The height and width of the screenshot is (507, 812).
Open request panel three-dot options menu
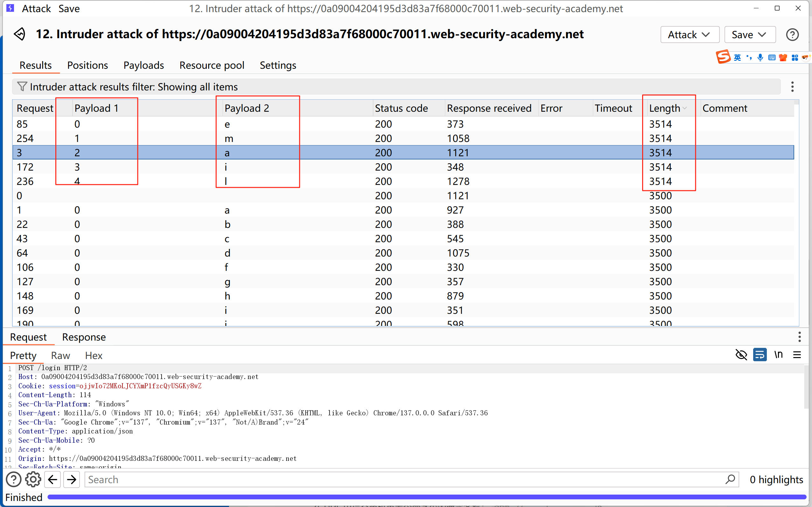(x=799, y=337)
